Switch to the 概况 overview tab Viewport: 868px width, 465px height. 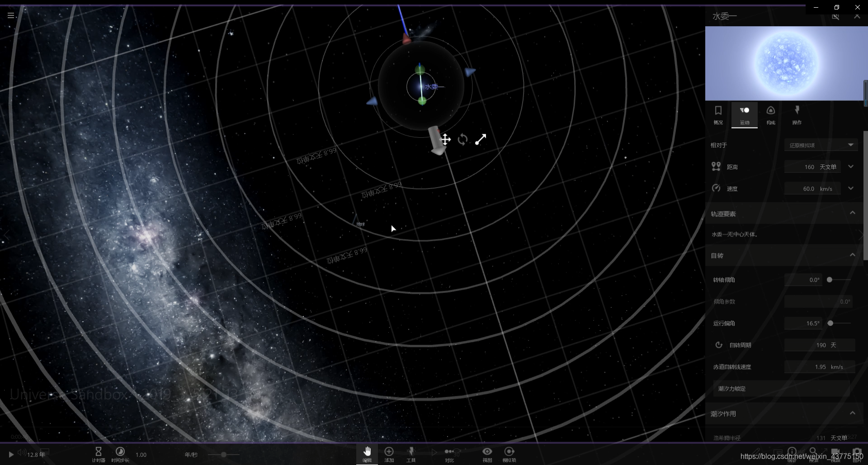718,115
